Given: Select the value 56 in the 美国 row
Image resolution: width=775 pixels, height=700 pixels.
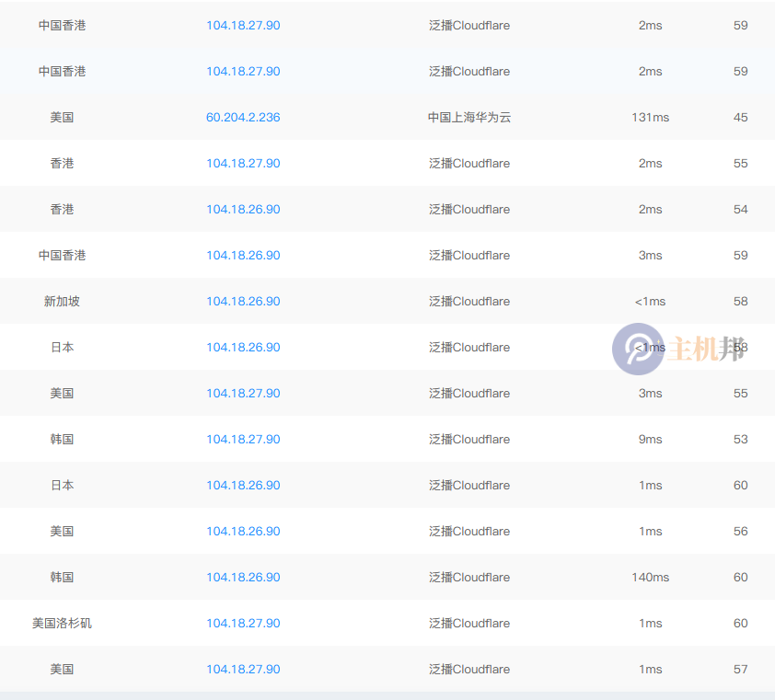Looking at the screenshot, I should [740, 532].
